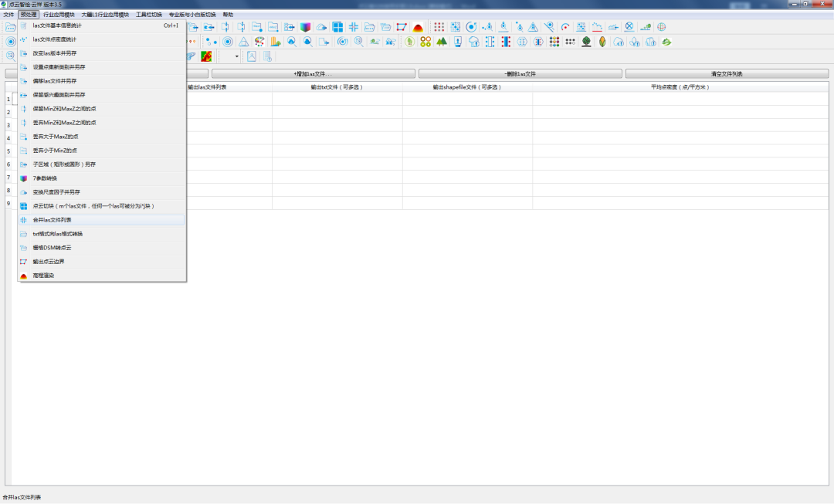The width and height of the screenshot is (834, 504).
Task: Open the 大疆L1行业应用模块 menu
Action: pyautogui.click(x=105, y=15)
